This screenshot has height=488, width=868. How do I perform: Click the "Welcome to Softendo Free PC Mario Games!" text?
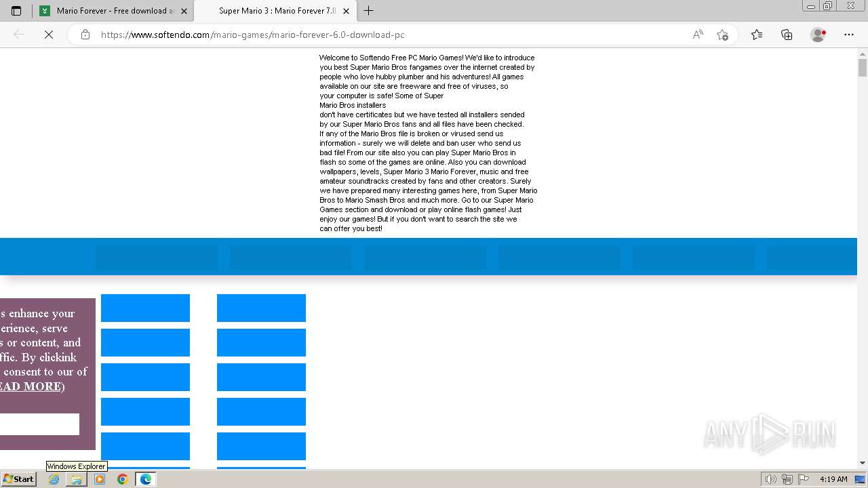click(x=391, y=58)
